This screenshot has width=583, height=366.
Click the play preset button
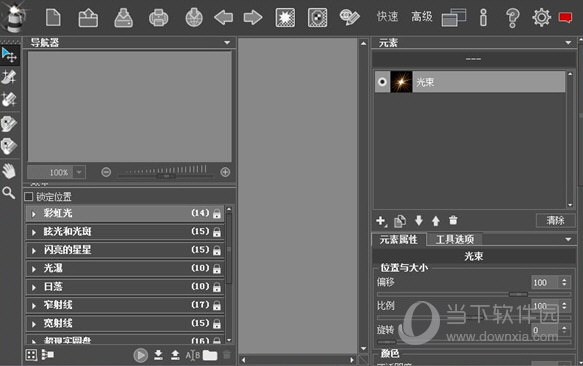point(141,355)
